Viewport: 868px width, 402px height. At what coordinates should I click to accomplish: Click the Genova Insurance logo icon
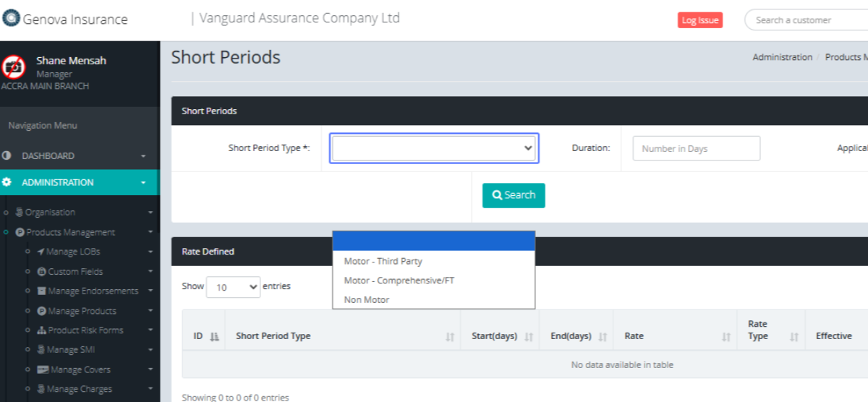[11, 20]
